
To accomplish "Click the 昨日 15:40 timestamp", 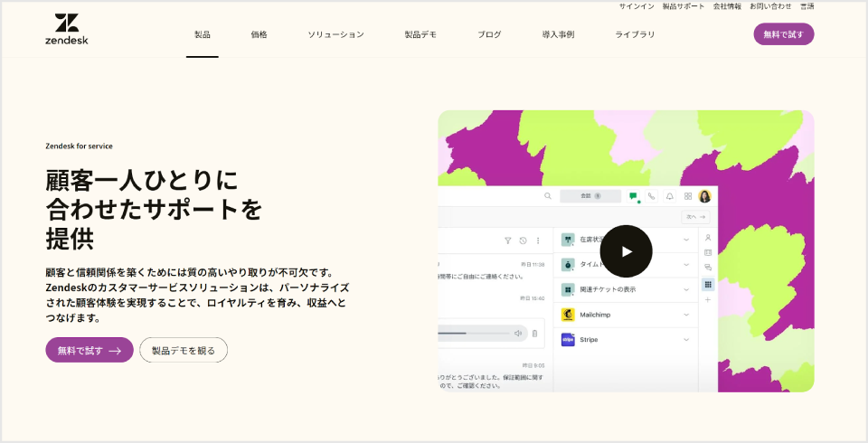I will coord(533,298).
